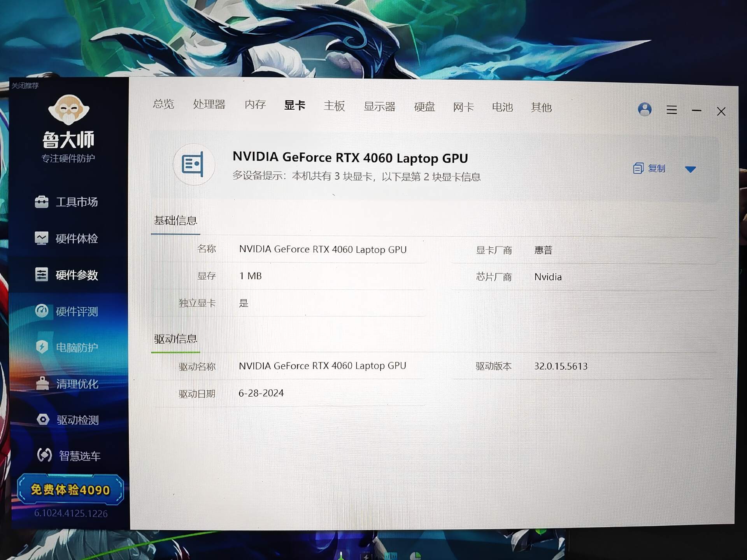747x560 pixels.
Task: Click the user account avatar icon
Action: 644,109
